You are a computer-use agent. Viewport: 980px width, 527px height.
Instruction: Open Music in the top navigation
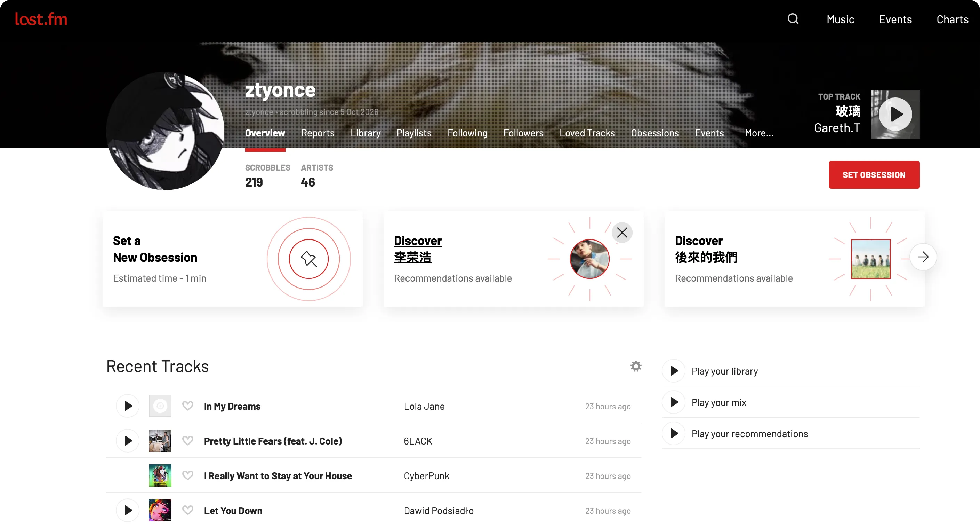[841, 19]
